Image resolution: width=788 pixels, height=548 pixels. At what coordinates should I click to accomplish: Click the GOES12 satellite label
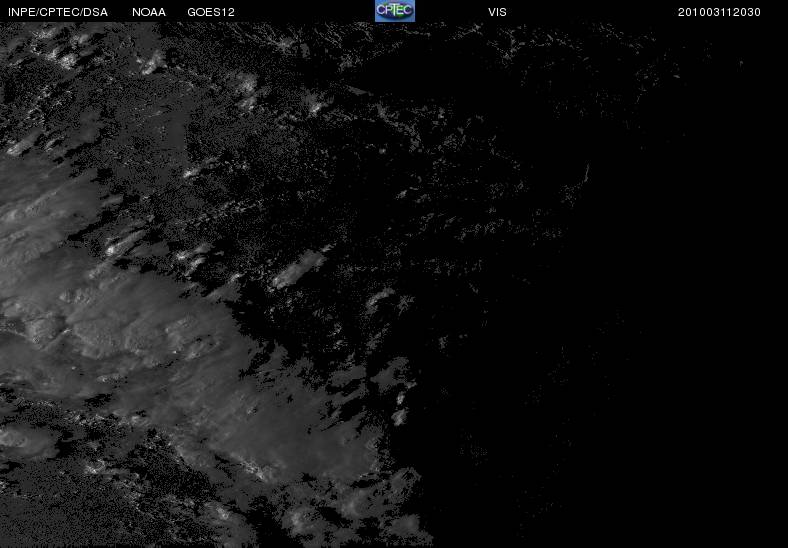pyautogui.click(x=211, y=12)
